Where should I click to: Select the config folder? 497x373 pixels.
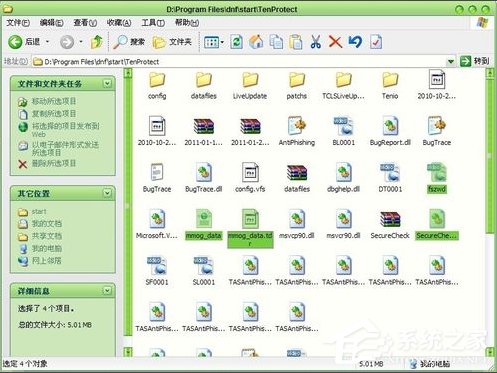click(x=157, y=85)
